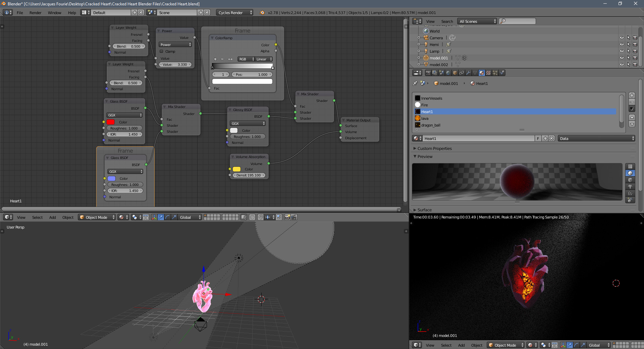Screen dimensions: 644x349
Task: Click the add material slot plus button
Action: point(632,95)
